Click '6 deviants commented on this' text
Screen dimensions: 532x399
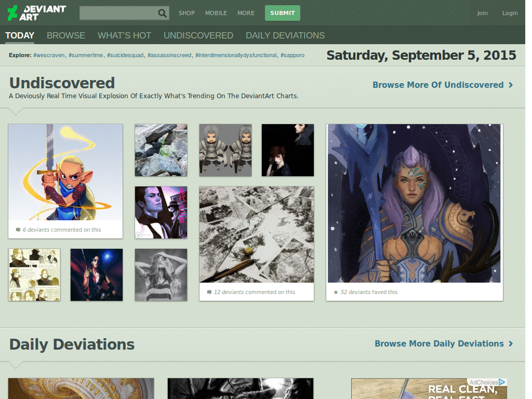(62, 230)
